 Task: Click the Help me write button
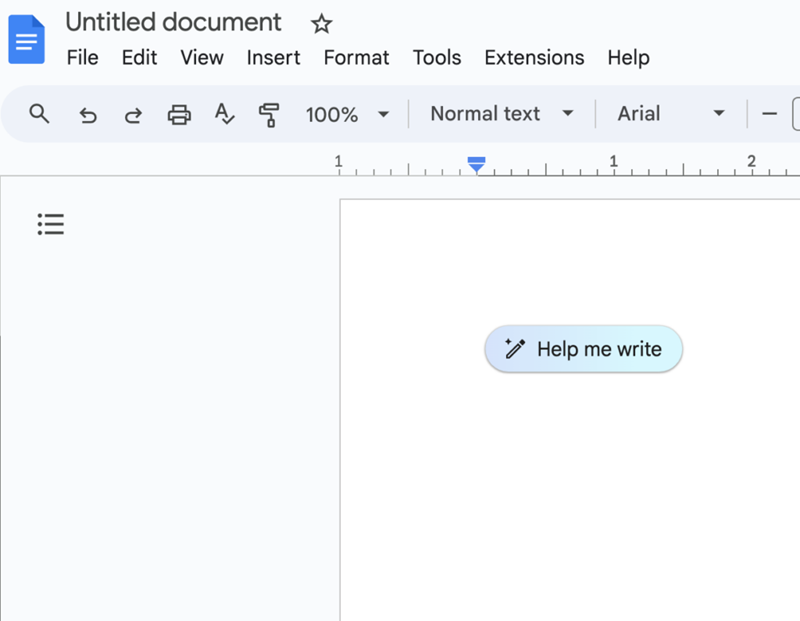coord(584,348)
